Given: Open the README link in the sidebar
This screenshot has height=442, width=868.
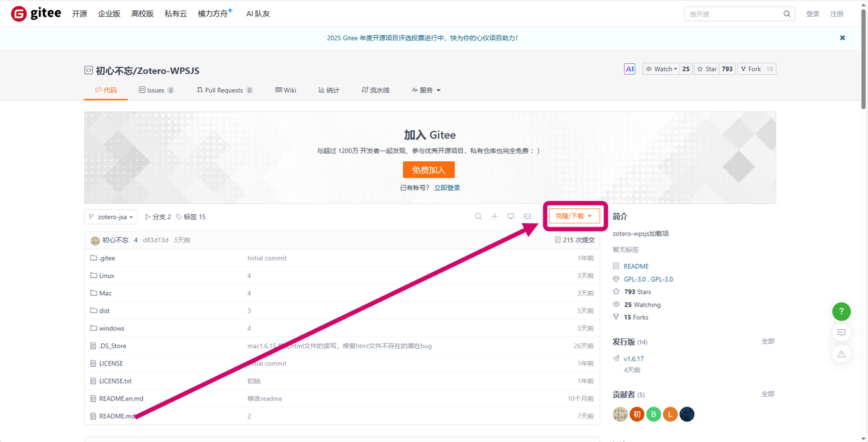Looking at the screenshot, I should pos(636,266).
